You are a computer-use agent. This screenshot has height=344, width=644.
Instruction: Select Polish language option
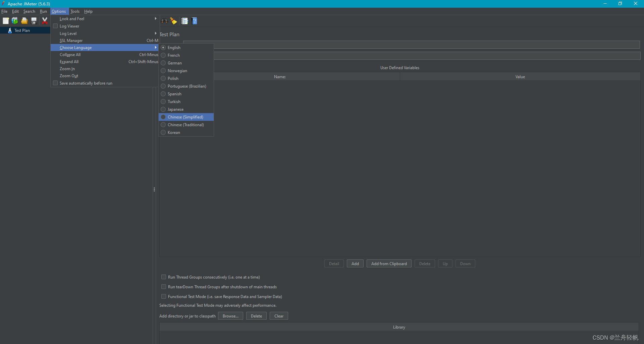[186, 79]
